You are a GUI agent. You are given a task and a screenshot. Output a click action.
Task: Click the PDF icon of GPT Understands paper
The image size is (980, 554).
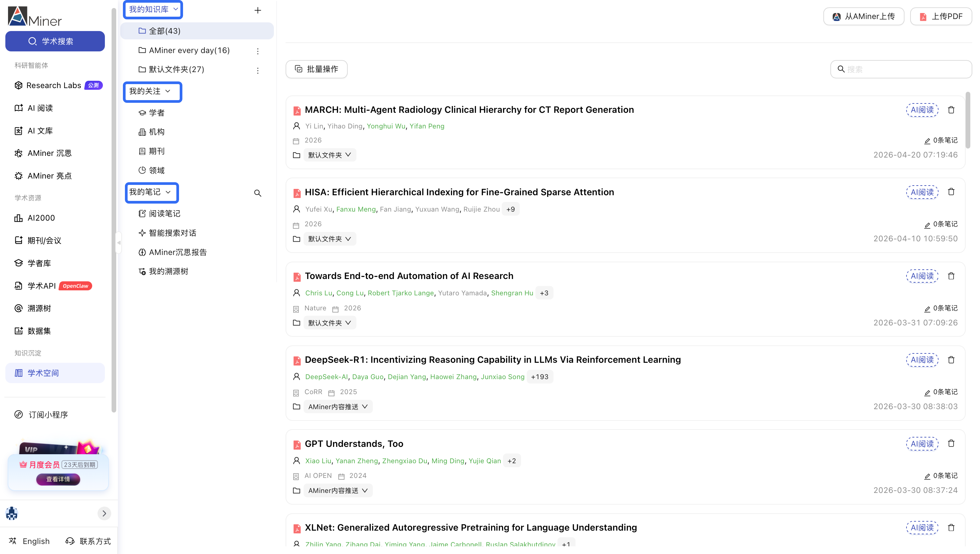(297, 445)
